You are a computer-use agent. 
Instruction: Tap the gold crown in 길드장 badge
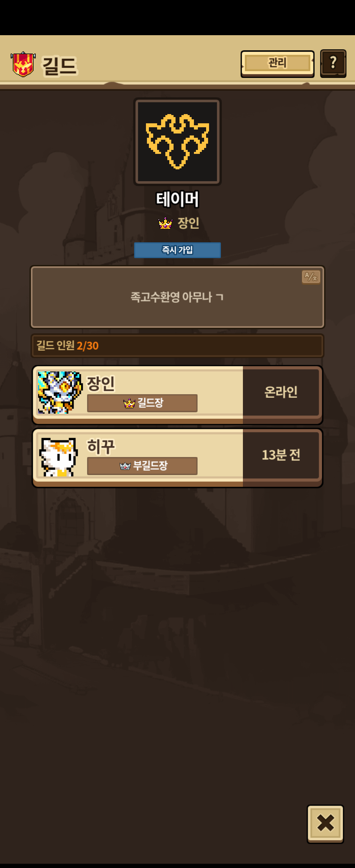pyautogui.click(x=129, y=403)
